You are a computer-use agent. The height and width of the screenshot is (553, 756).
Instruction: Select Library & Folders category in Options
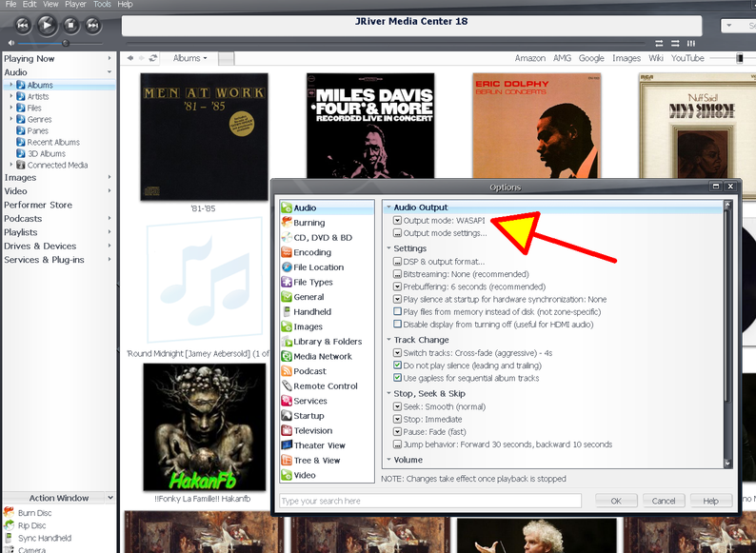pos(327,342)
